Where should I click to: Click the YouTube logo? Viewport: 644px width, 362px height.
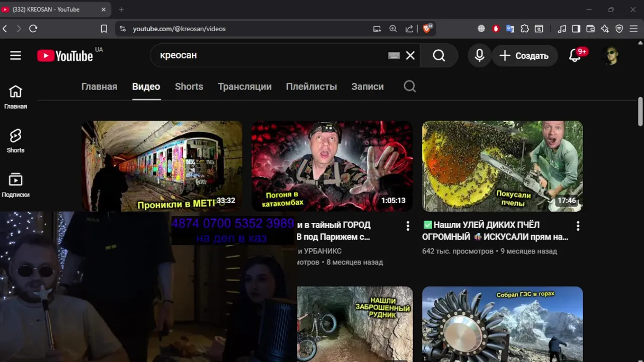click(x=65, y=56)
